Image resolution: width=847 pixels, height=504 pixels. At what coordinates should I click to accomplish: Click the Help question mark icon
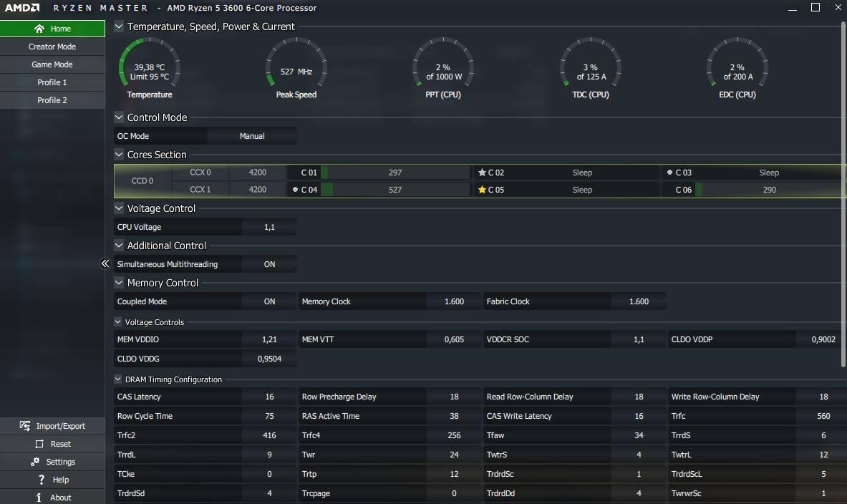click(x=42, y=480)
